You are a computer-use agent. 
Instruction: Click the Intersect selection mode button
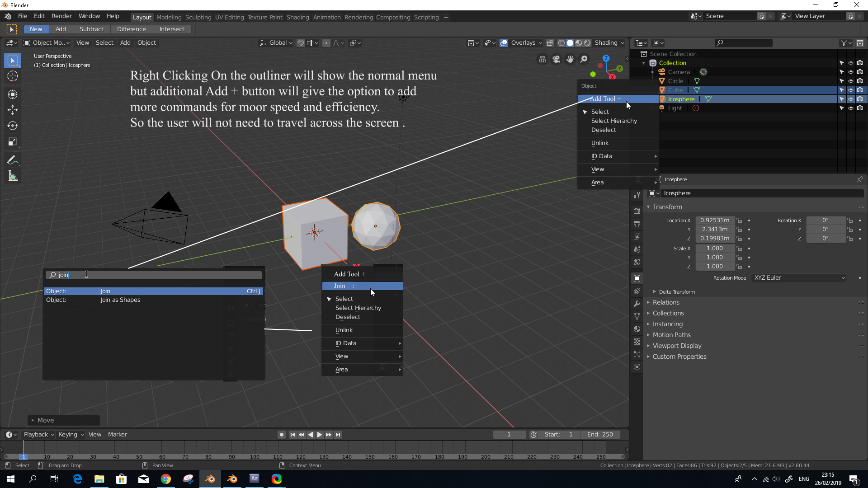[172, 29]
